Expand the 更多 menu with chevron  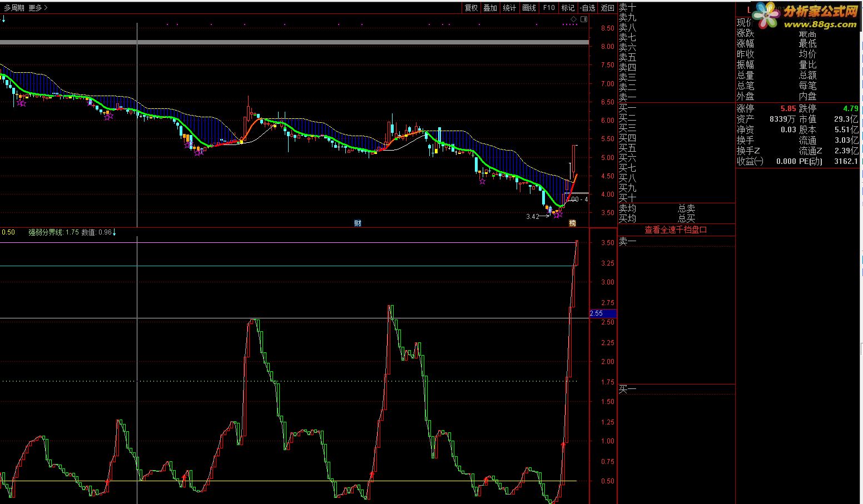coord(38,8)
